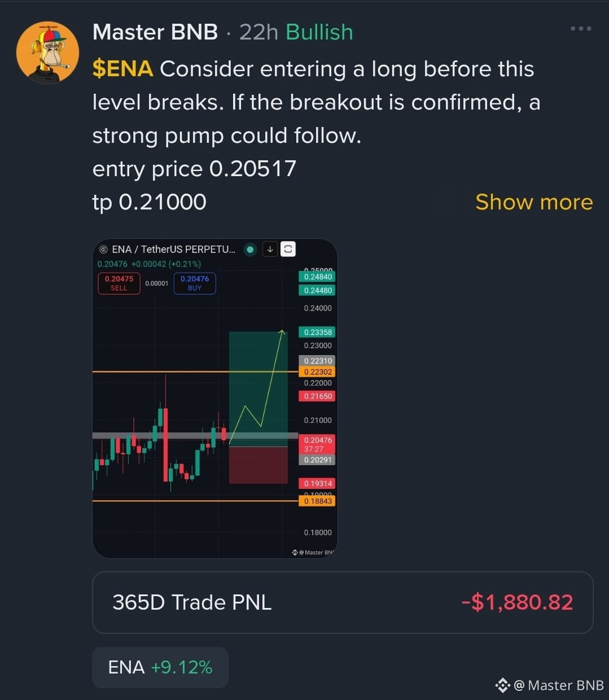The width and height of the screenshot is (609, 700).
Task: Click the 0.20476 BUY button
Action: [x=195, y=283]
